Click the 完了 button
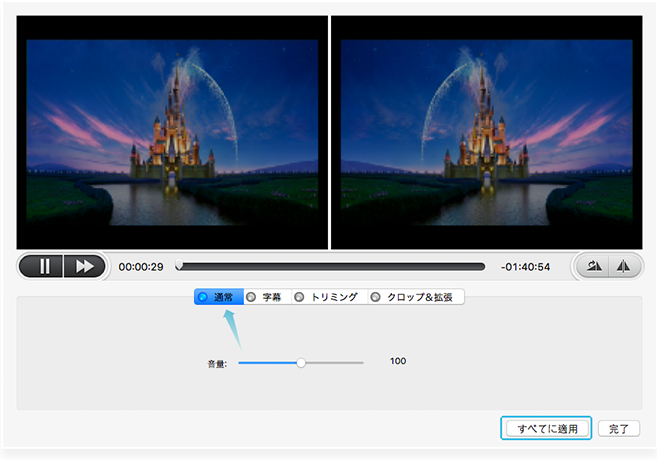Image resolution: width=657 pixels, height=460 pixels. pos(618,429)
